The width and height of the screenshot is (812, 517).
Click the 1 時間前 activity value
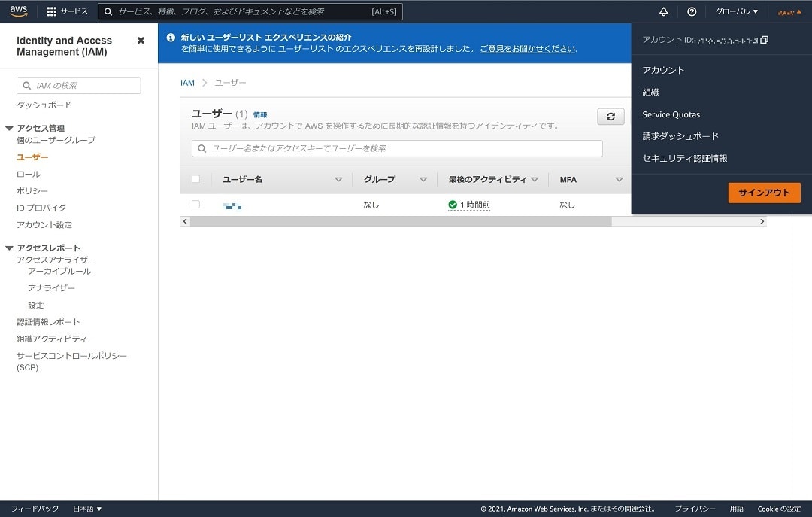pyautogui.click(x=475, y=205)
